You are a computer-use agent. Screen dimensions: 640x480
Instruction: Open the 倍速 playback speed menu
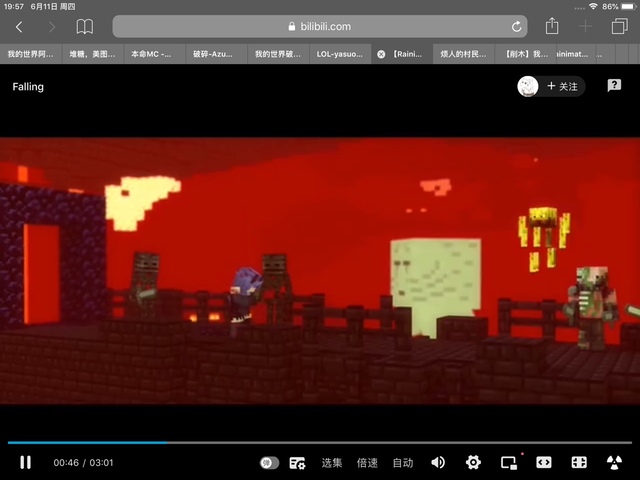point(367,463)
